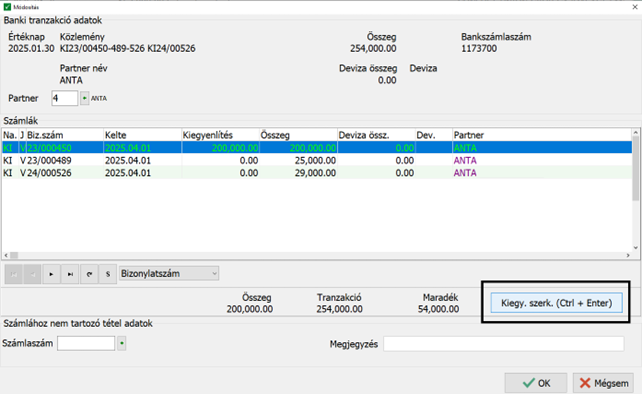
Task: Cancel with the Mégsem button
Action: pyautogui.click(x=603, y=383)
